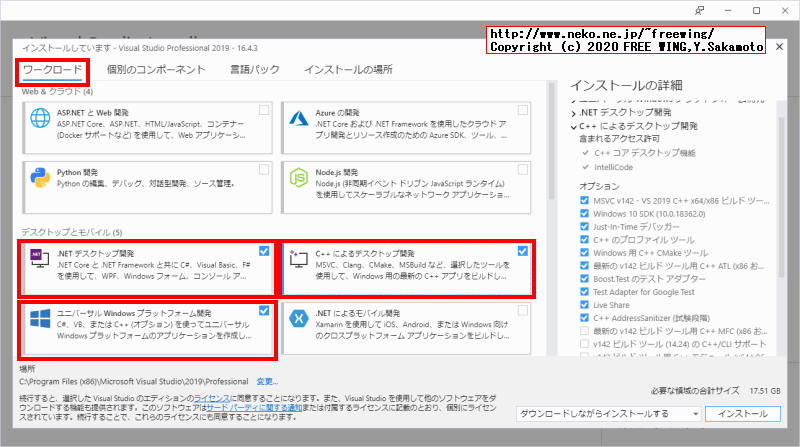Click the インストール button
The image size is (800, 447).
[743, 414]
